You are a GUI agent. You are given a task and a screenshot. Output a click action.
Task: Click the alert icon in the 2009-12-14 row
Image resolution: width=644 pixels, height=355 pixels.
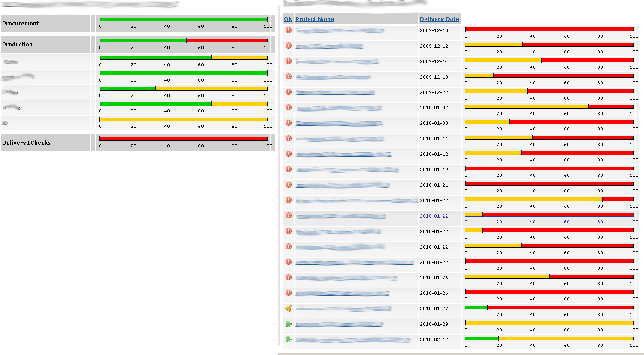click(x=289, y=61)
